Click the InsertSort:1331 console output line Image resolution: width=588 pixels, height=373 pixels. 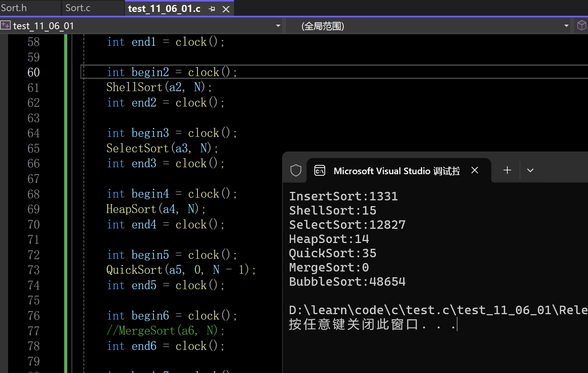coord(344,196)
